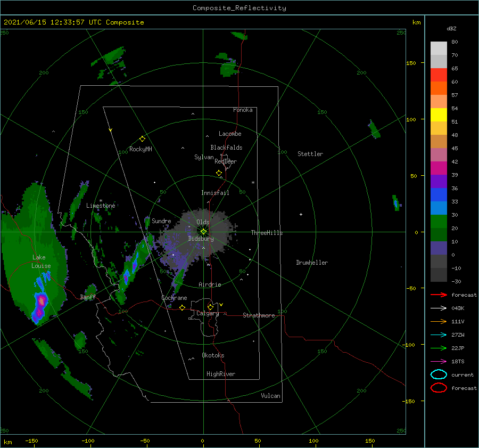Select the red 65 dBZ color swatch

click(439, 75)
